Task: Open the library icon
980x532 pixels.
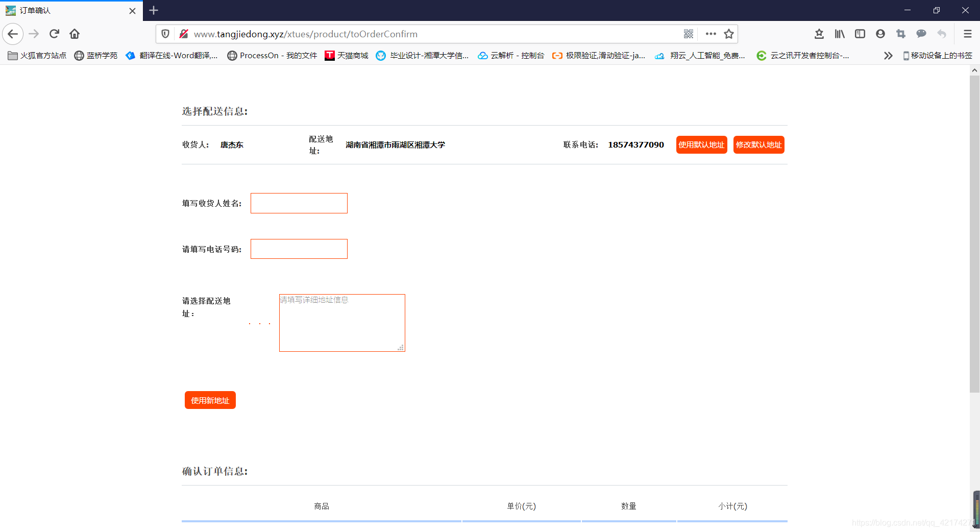Action: (x=840, y=34)
